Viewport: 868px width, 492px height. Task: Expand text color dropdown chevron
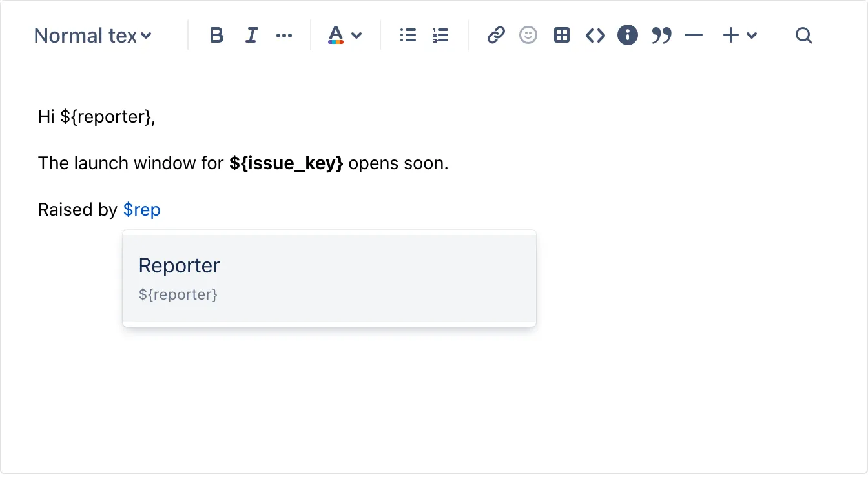pyautogui.click(x=356, y=36)
